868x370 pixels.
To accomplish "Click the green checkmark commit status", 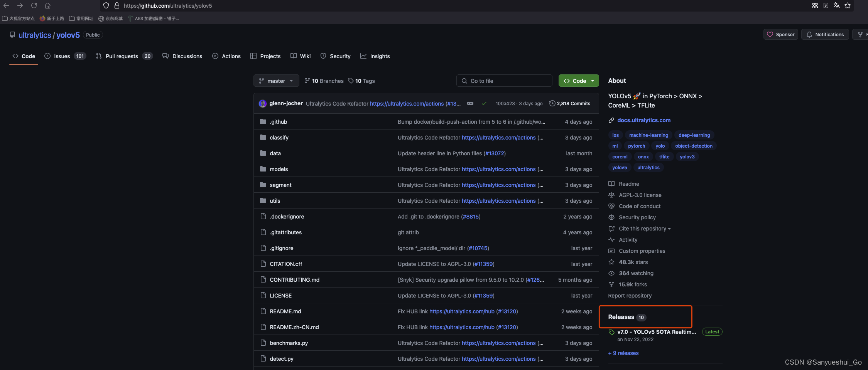I will click(484, 103).
